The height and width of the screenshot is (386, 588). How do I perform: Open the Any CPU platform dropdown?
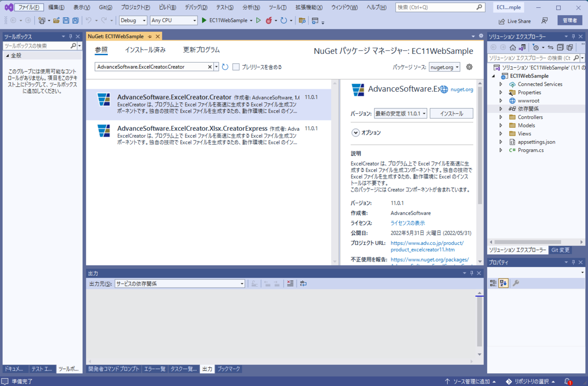173,21
